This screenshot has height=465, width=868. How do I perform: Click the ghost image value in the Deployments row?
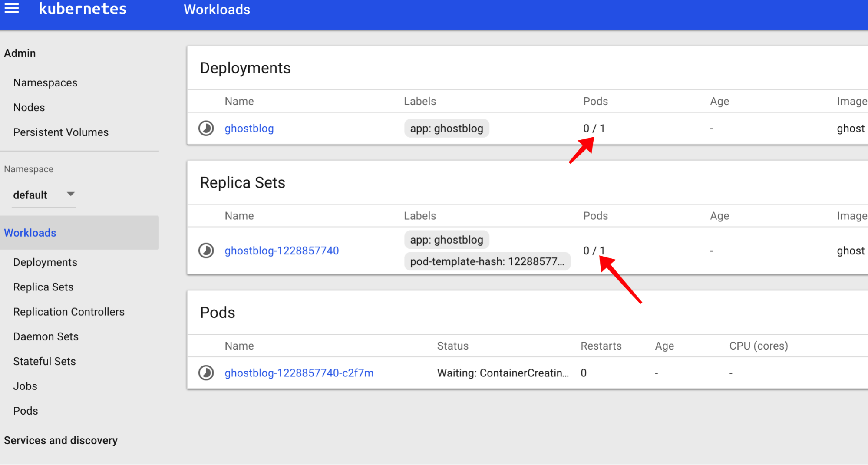click(x=851, y=129)
